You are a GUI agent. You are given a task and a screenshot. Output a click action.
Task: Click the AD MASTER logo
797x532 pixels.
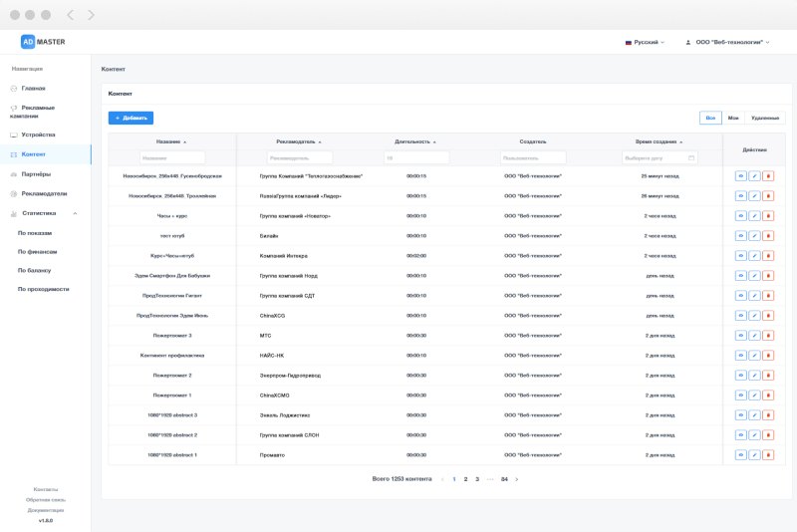coord(43,42)
